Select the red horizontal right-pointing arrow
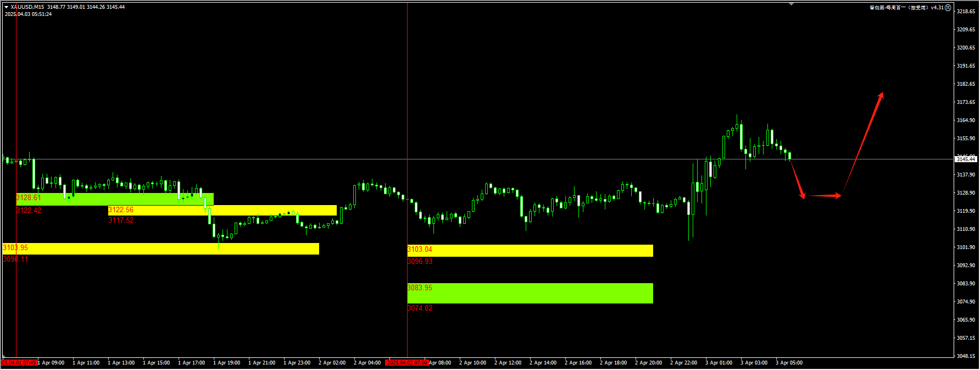The image size is (980, 370). point(824,195)
